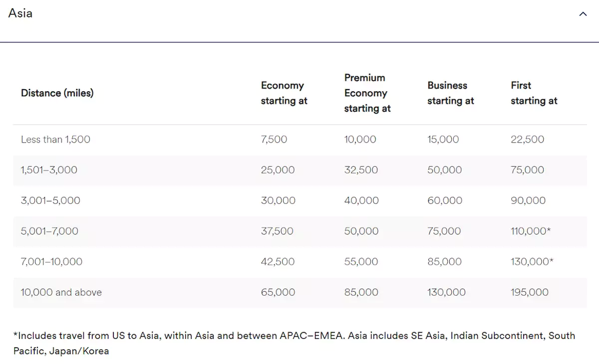
Task: Select the 3,001–5,000 distance row
Action: [x=50, y=200]
